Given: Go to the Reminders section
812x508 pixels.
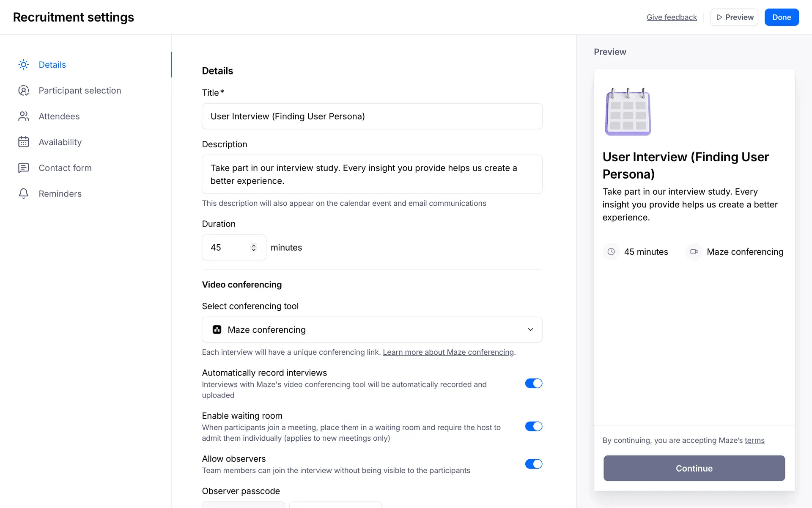Looking at the screenshot, I should coord(60,194).
